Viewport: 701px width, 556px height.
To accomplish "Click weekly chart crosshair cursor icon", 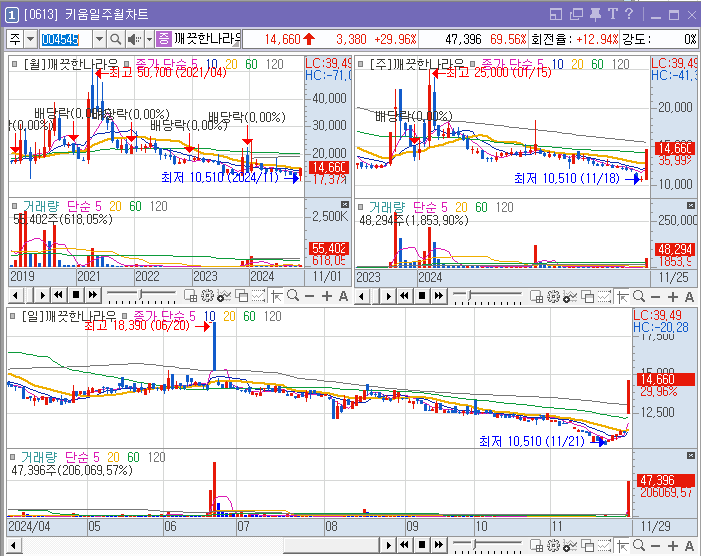I will point(622,296).
